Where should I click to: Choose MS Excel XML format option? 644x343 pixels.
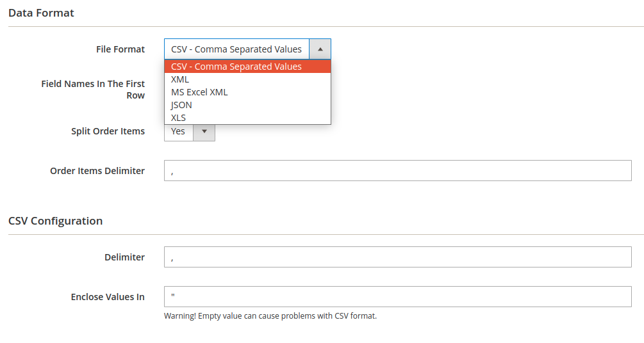(247, 92)
